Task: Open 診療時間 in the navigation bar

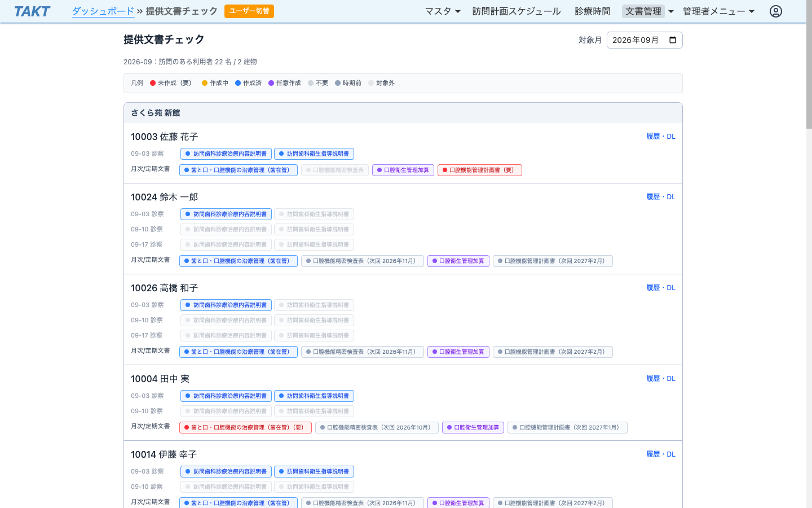Action: 593,11
